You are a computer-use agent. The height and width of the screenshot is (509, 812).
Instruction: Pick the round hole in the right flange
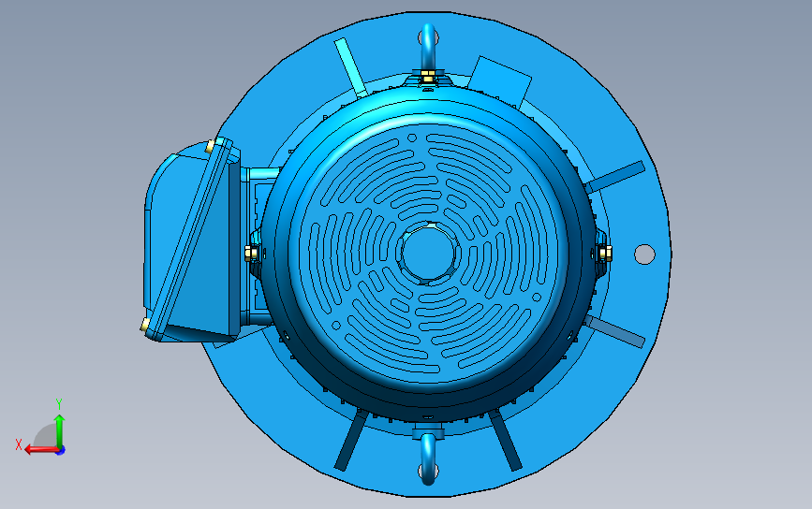click(x=644, y=254)
